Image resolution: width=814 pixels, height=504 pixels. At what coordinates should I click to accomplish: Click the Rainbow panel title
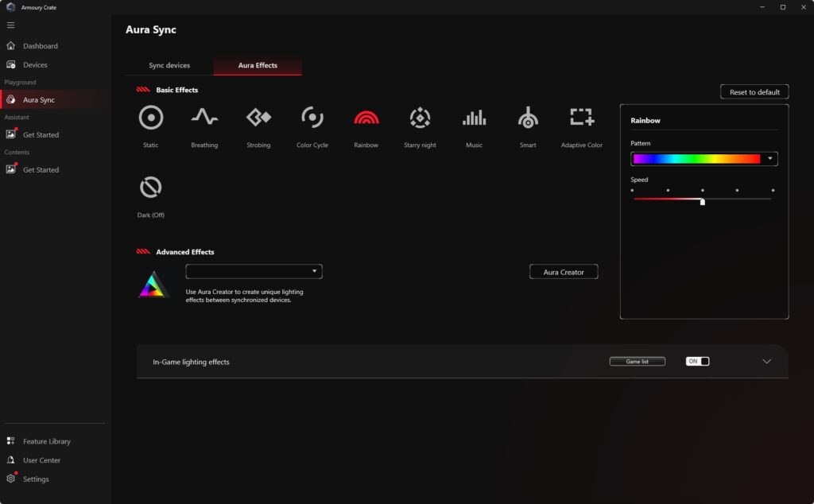pyautogui.click(x=645, y=120)
